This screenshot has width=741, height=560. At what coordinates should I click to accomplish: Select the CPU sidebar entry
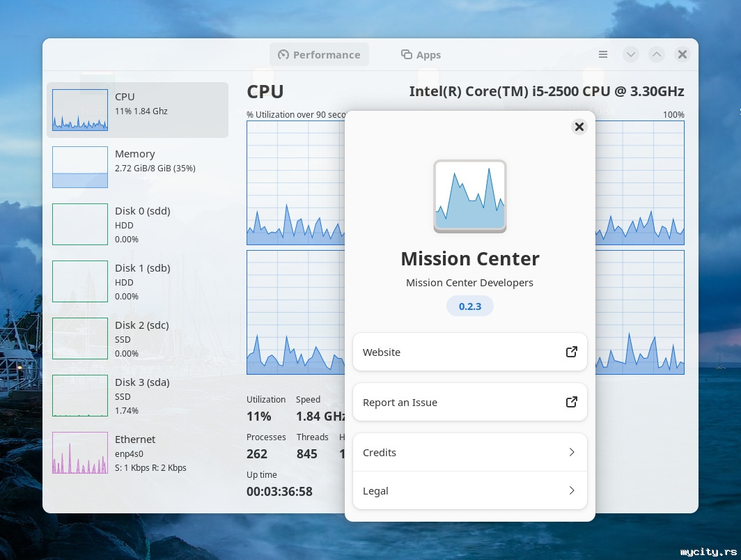click(137, 110)
